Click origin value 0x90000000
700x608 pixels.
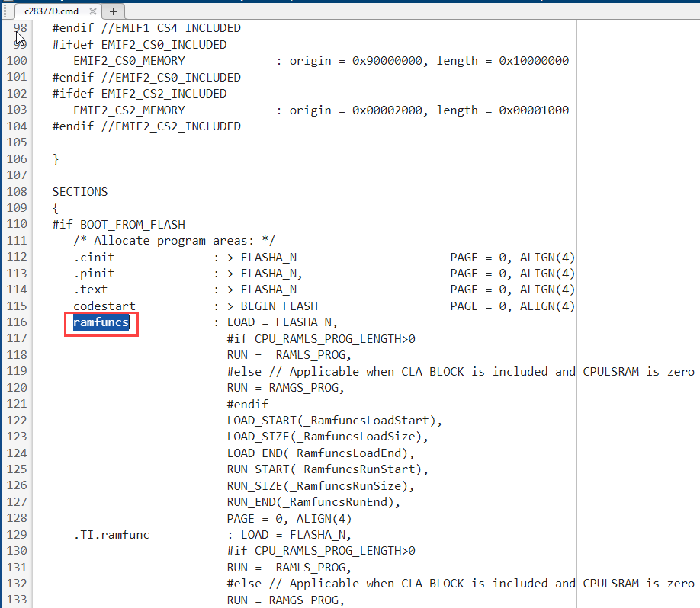[x=387, y=61]
